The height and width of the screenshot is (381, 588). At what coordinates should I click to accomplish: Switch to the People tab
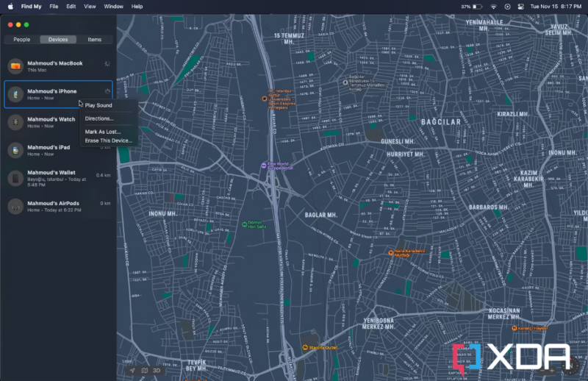click(21, 39)
